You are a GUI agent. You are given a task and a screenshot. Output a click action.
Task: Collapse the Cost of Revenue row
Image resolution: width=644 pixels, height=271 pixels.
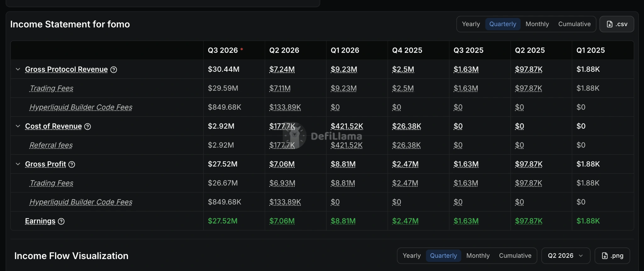point(18,126)
